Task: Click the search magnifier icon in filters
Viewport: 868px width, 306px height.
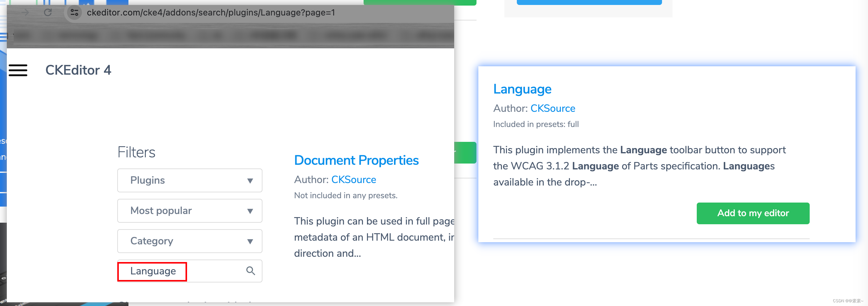Action: [x=250, y=271]
